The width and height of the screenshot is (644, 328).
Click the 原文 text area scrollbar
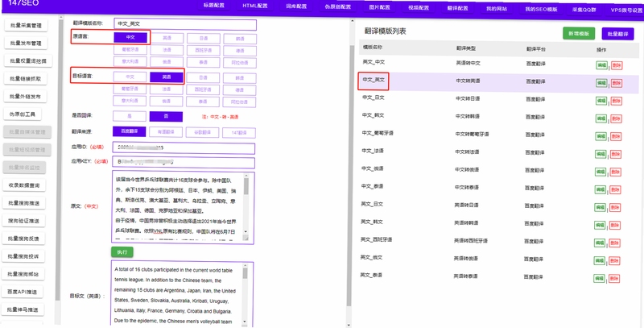pyautogui.click(x=246, y=208)
